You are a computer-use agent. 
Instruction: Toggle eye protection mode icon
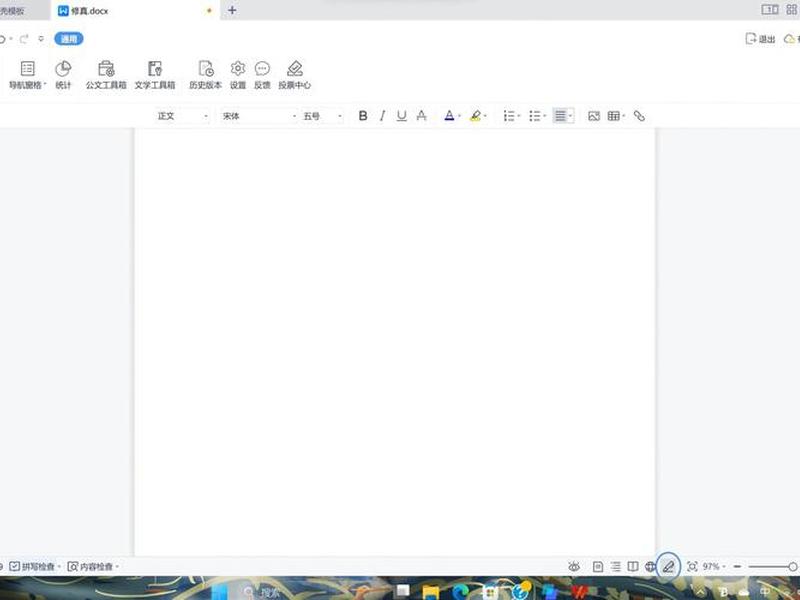click(x=574, y=566)
